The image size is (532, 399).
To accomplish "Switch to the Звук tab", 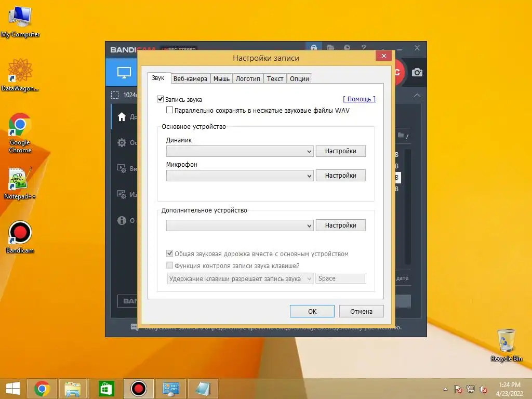I will coord(158,78).
